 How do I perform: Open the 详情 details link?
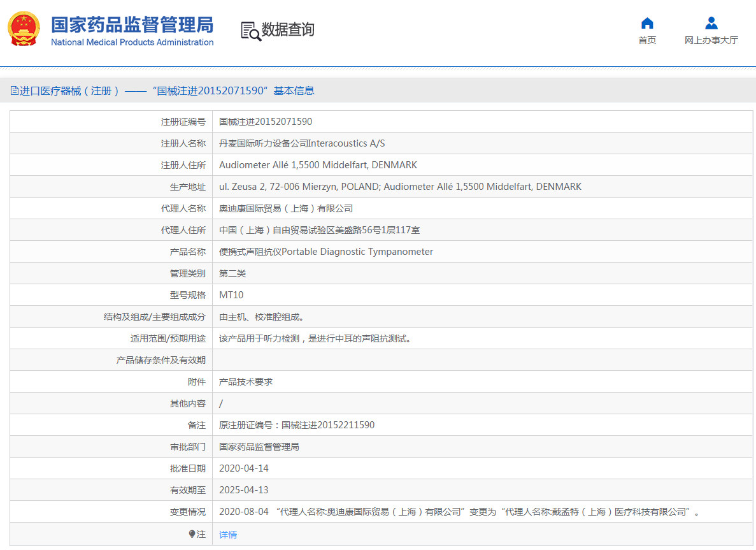(228, 535)
